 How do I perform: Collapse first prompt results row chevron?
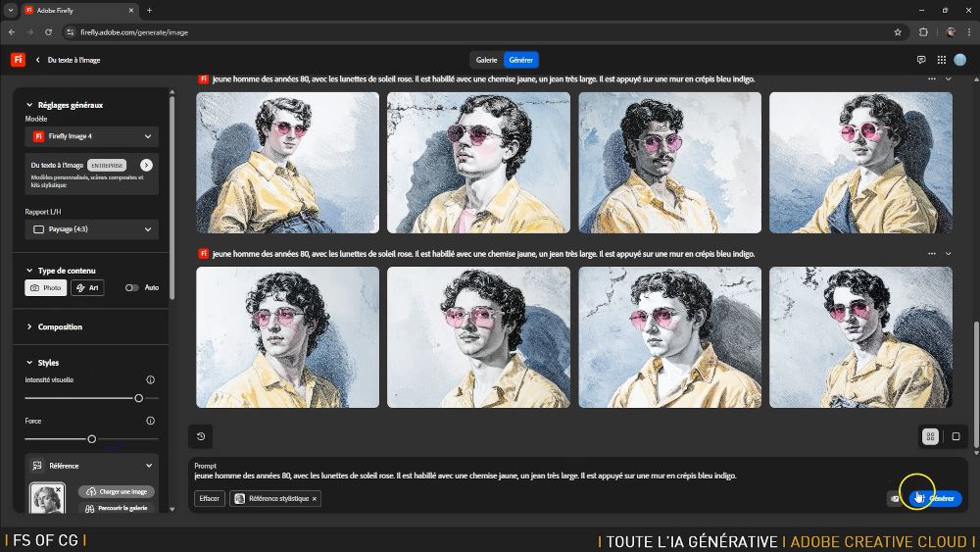point(948,79)
